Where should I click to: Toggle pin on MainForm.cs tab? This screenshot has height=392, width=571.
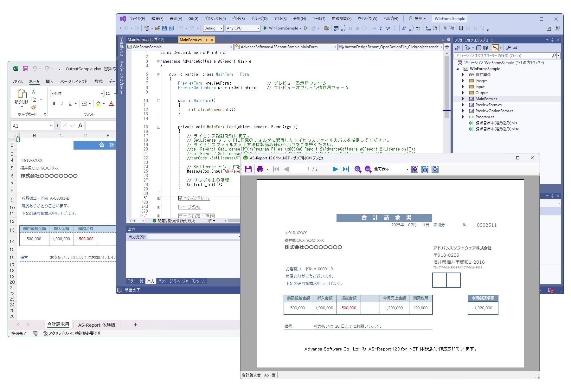206,40
